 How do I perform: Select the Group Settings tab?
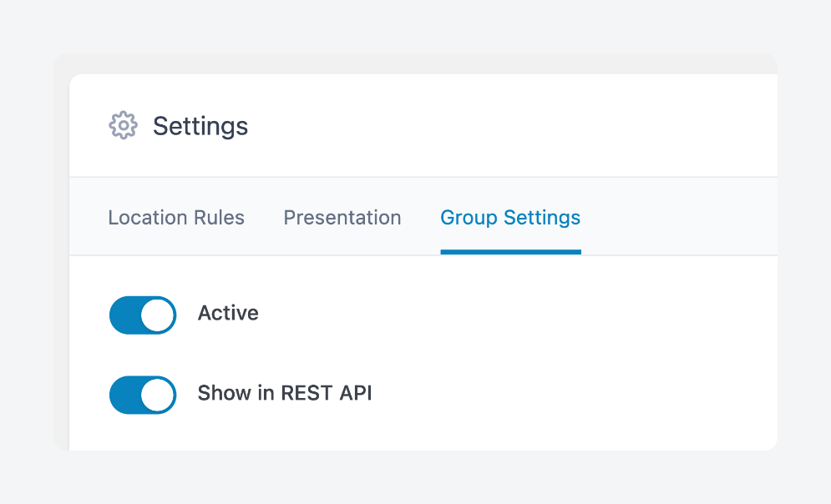[510, 218]
